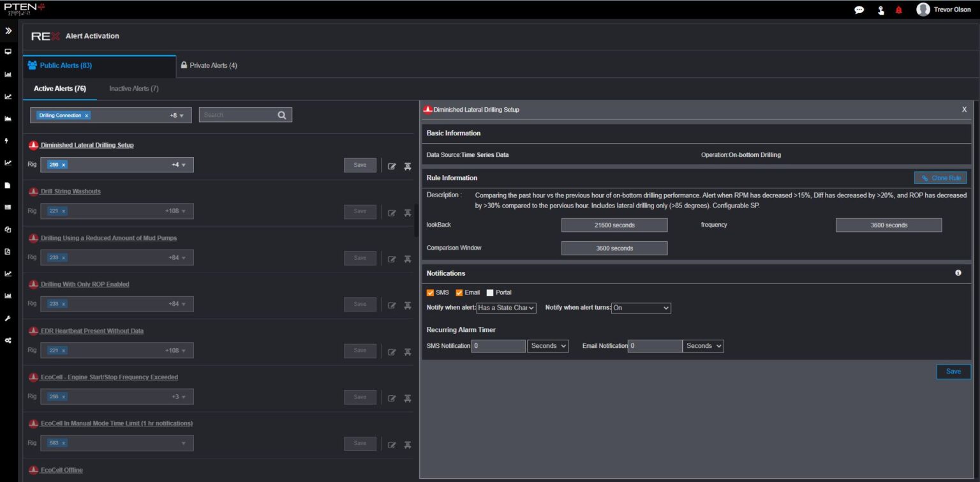Open the 'Notify when alert' dropdown

pyautogui.click(x=507, y=308)
